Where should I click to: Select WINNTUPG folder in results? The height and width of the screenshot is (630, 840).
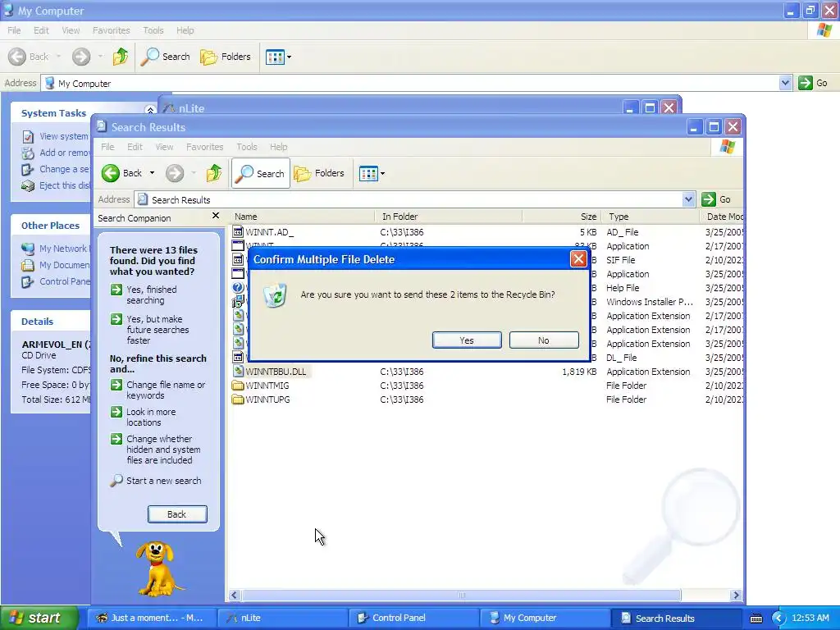tap(268, 399)
